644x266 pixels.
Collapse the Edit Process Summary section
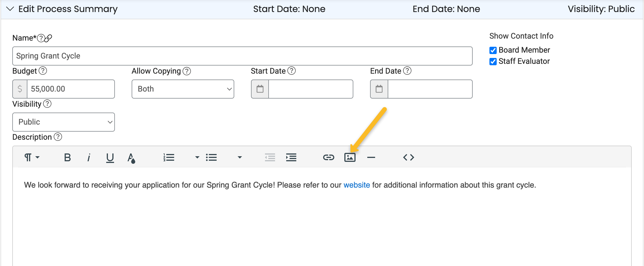[x=10, y=9]
